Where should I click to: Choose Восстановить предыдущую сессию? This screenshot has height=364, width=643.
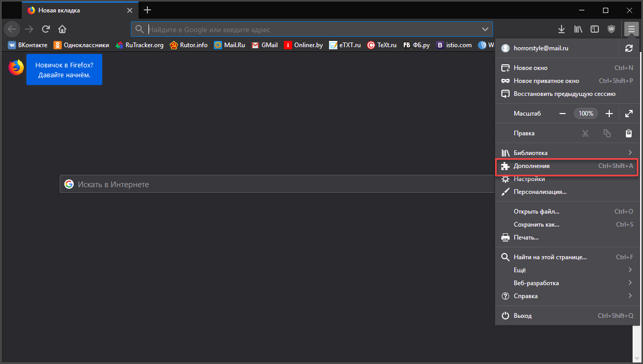click(x=567, y=94)
